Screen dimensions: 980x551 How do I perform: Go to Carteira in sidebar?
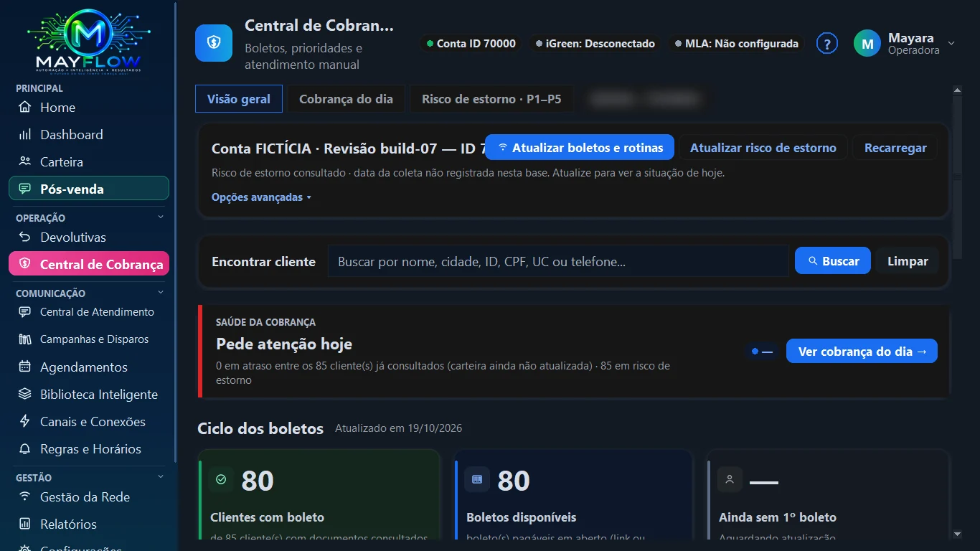click(x=89, y=162)
